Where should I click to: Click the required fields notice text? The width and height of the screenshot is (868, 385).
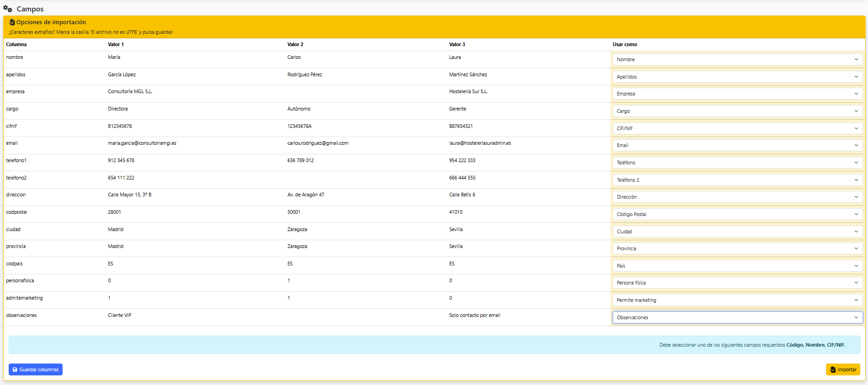coord(752,345)
